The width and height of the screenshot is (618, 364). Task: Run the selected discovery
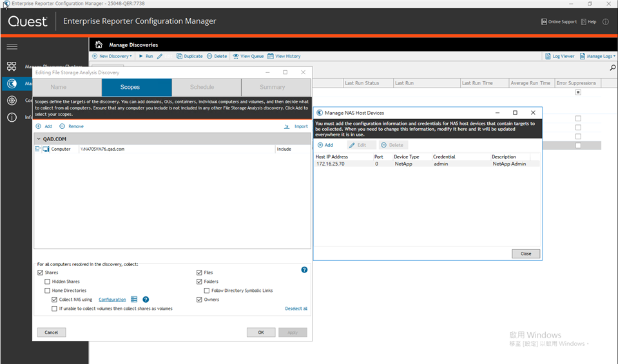146,56
